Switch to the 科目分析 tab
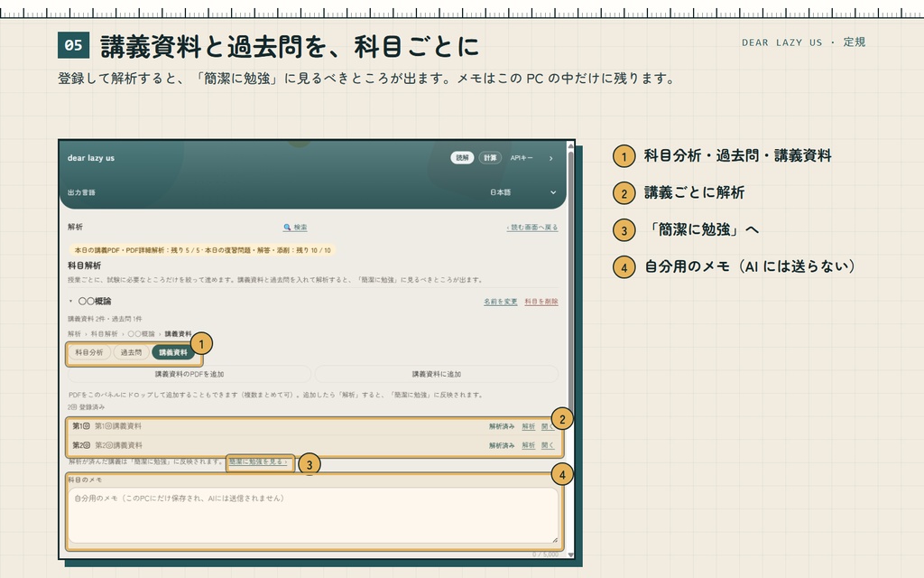The image size is (924, 578). pos(89,352)
